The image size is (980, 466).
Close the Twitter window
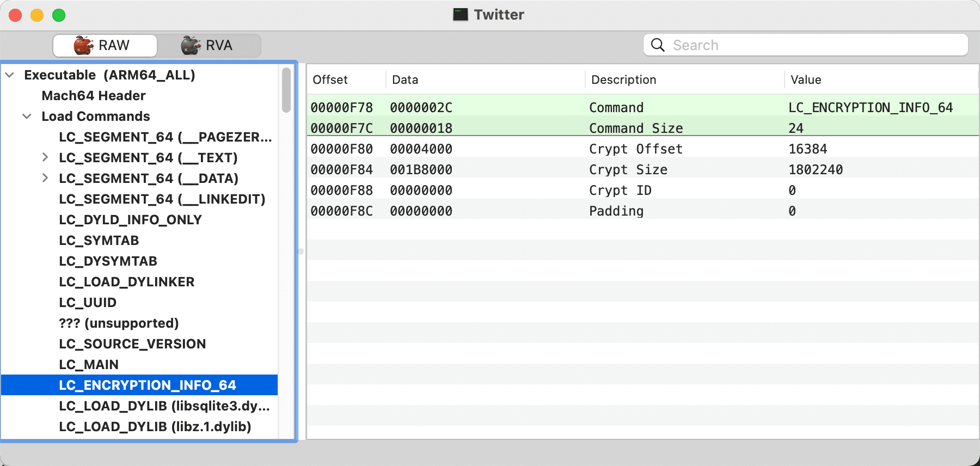point(15,15)
